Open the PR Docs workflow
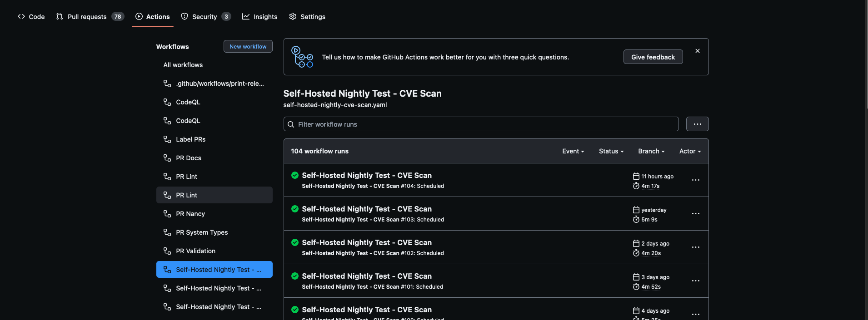 [214, 158]
